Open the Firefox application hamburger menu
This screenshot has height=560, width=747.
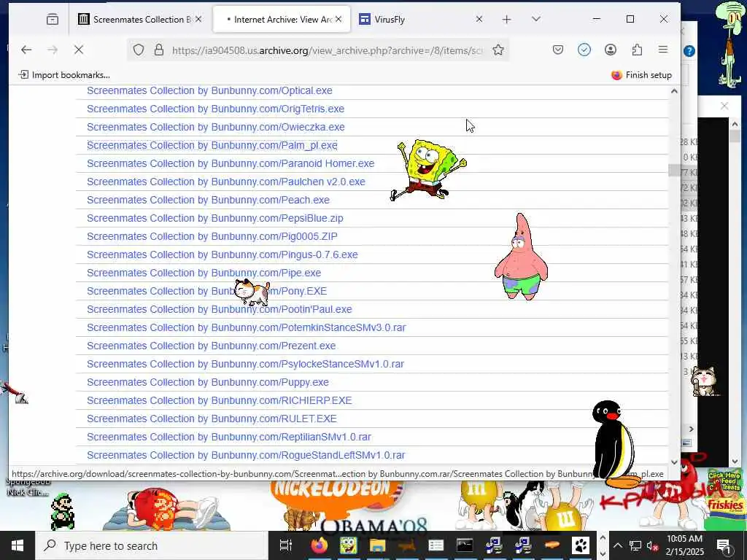(662, 50)
